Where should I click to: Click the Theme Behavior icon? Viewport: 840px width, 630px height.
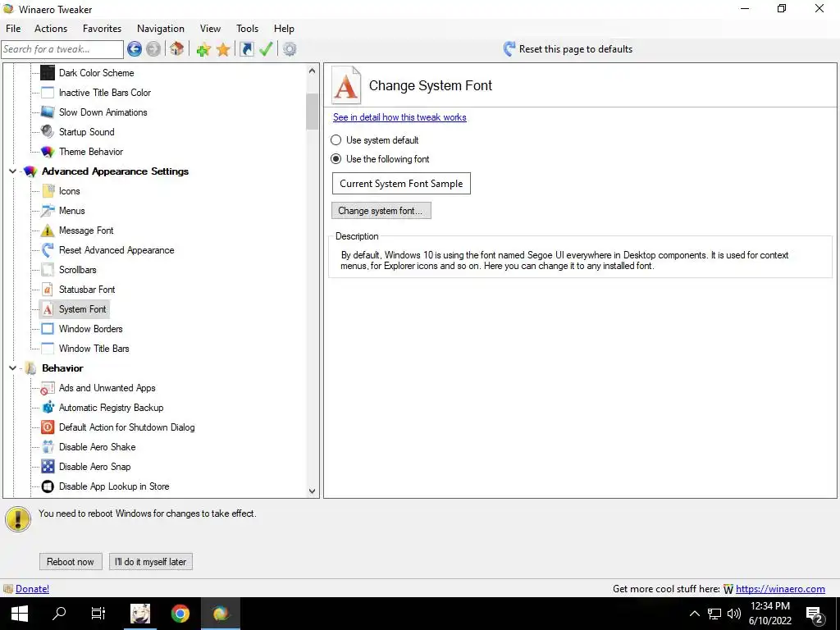point(48,152)
